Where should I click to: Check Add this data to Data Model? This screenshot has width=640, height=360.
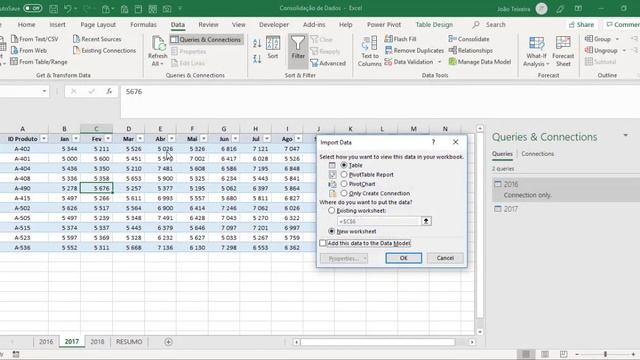(323, 243)
